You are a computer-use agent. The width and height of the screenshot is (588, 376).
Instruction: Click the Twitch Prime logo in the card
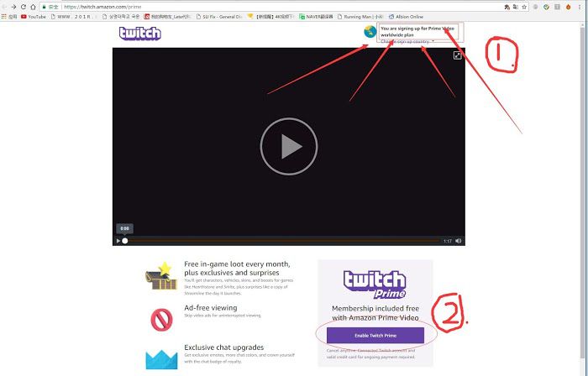[x=375, y=285]
